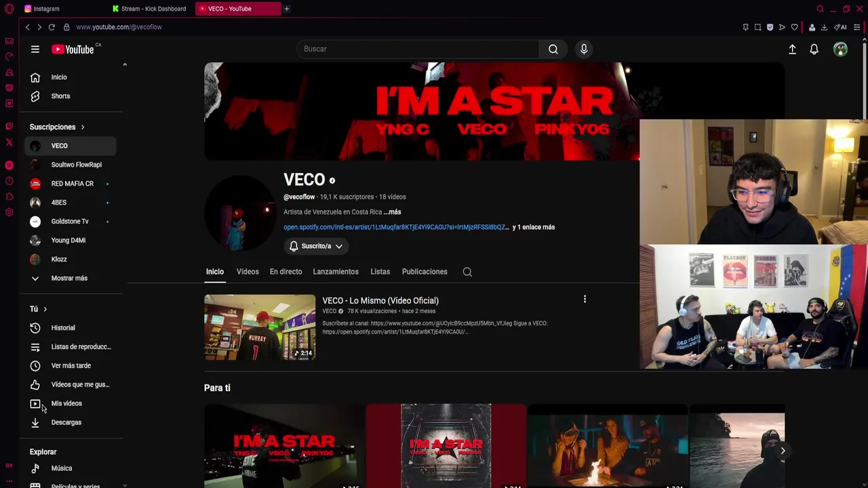Open RED MAFIA CR subscription channel
This screenshot has width=868, height=488.
(x=71, y=184)
